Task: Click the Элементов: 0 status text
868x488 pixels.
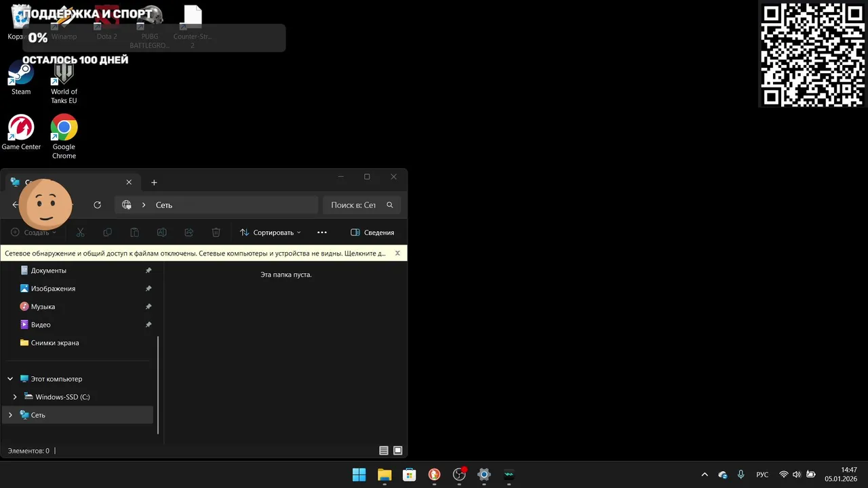Action: pyautogui.click(x=28, y=451)
